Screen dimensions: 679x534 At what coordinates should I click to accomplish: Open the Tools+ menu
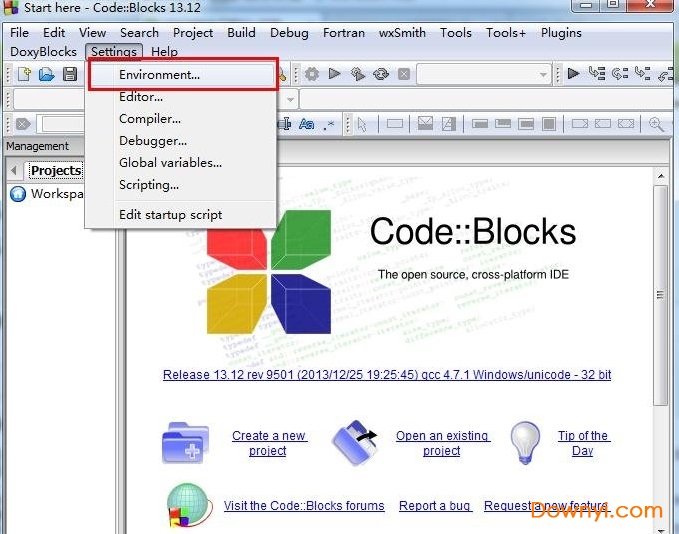point(506,33)
